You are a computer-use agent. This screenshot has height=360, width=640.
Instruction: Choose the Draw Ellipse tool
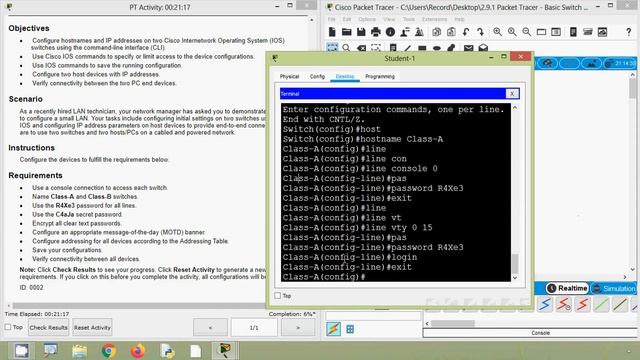[x=437, y=48]
